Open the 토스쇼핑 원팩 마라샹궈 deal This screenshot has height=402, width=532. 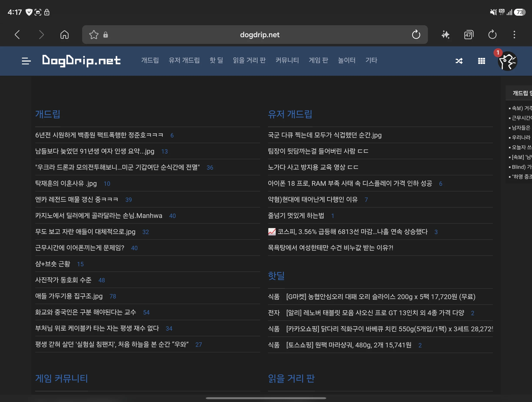(x=349, y=345)
